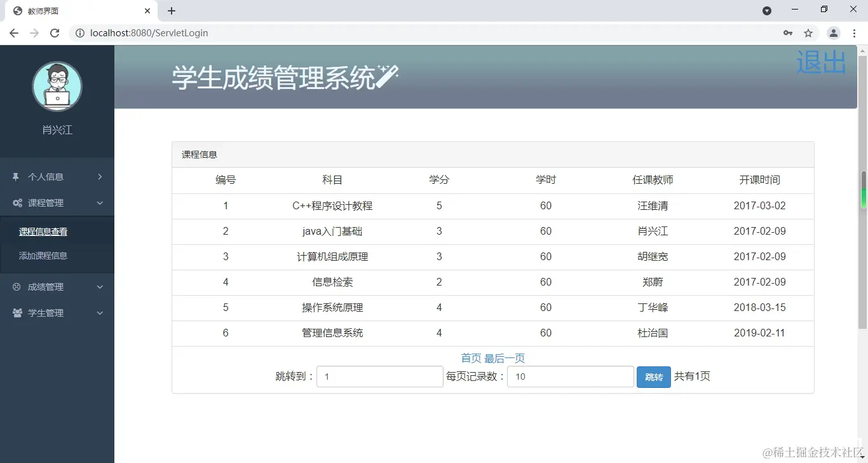The height and width of the screenshot is (463, 868).
Task: Go back to the previous browser page
Action: coord(14,33)
